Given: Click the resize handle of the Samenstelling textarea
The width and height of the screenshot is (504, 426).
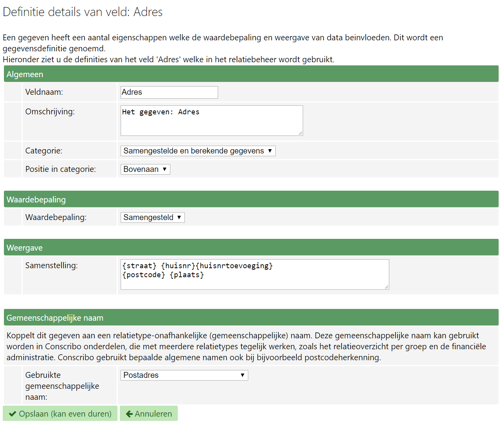Looking at the screenshot, I should coord(386,287).
